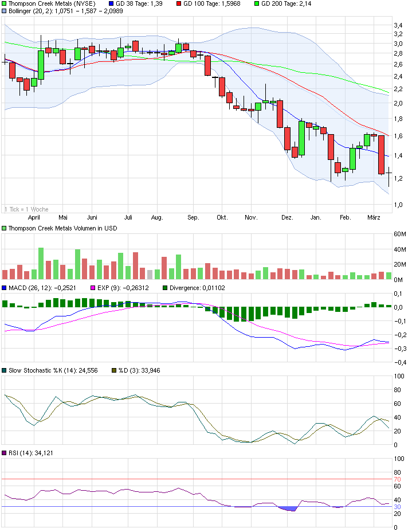416x532 pixels.
Task: Click the Volumen in USD legend swatch
Action: tap(5, 228)
